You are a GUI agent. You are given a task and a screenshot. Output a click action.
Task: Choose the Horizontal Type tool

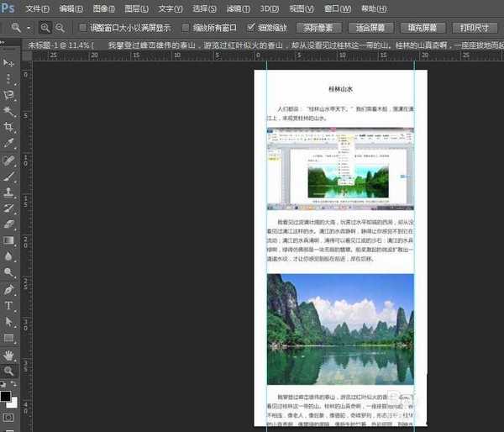(x=9, y=305)
